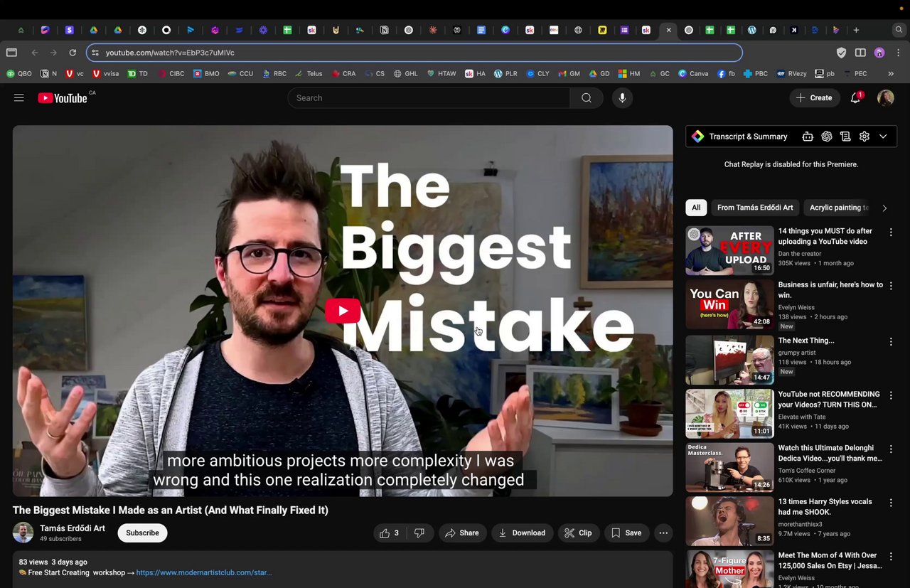Viewport: 910px width, 588px height.
Task: Open the YouTube guide hamburger menu
Action: point(19,98)
